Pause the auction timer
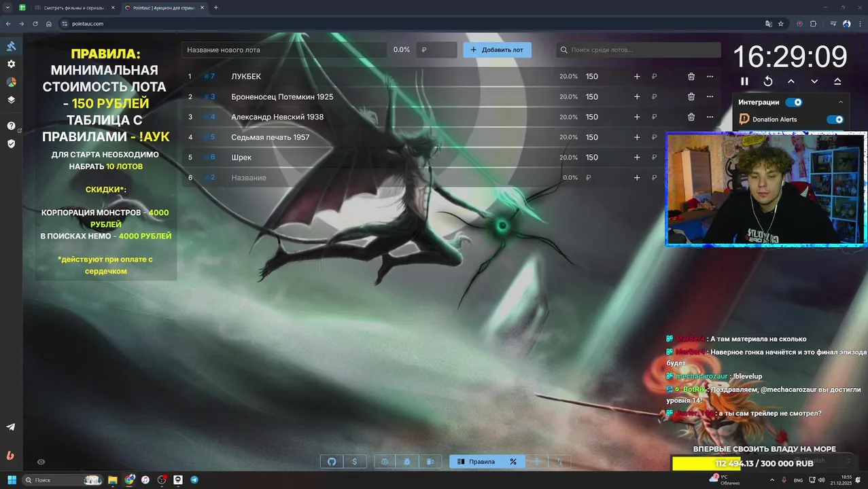 click(744, 81)
